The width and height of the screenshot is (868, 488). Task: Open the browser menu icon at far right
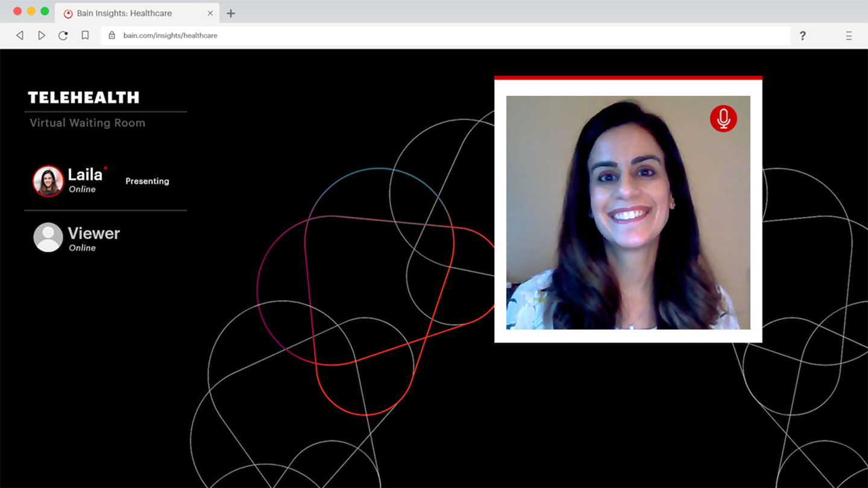849,36
